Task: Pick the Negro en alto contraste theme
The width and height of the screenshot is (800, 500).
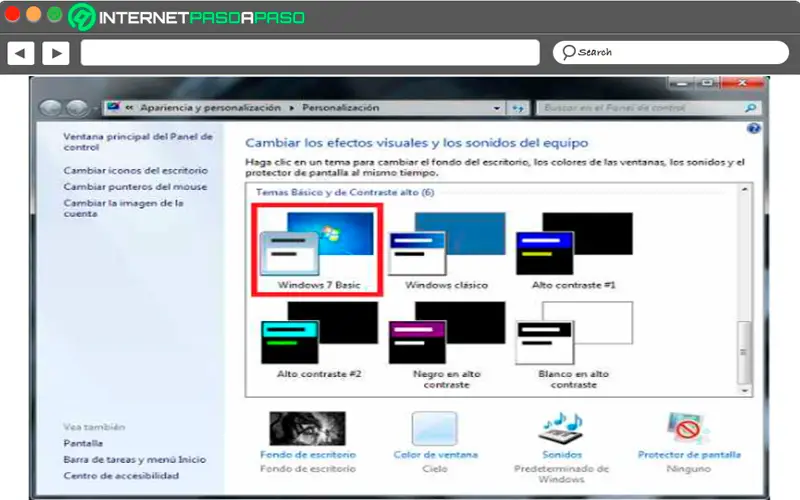Action: pyautogui.click(x=446, y=344)
